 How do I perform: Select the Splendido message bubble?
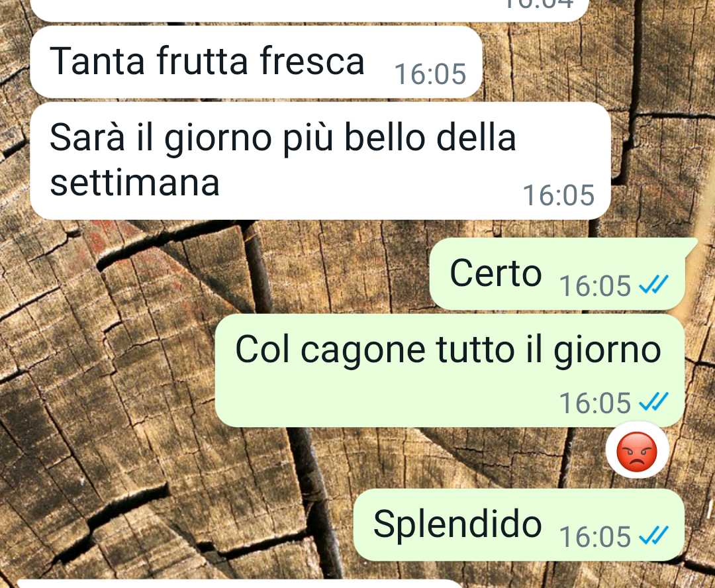(519, 524)
